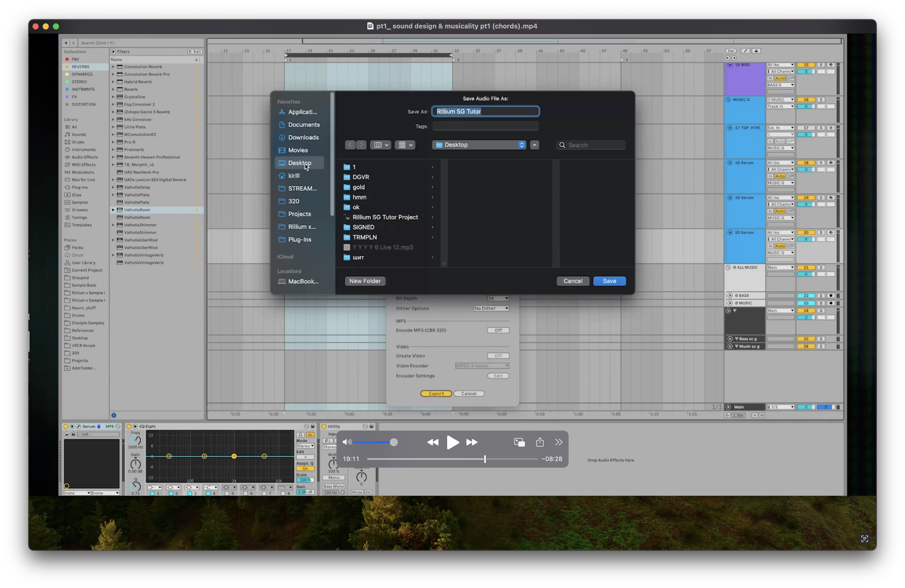Select the Projects favorite in the dialog
This screenshot has height=588, width=905.
[299, 214]
